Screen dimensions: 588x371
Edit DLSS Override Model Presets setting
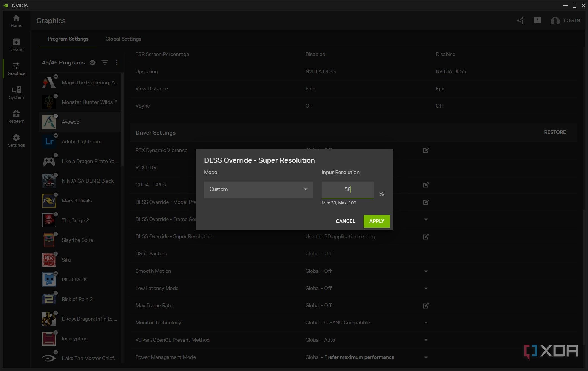(x=426, y=202)
